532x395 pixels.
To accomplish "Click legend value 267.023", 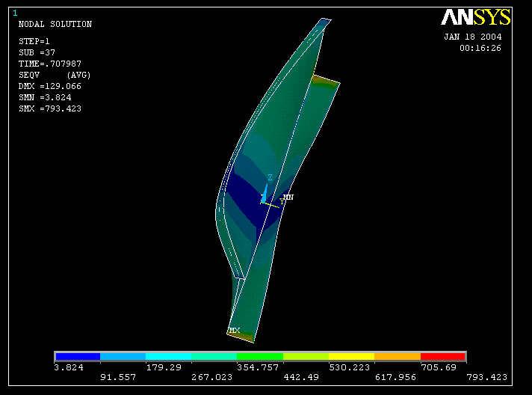I will [x=211, y=377].
